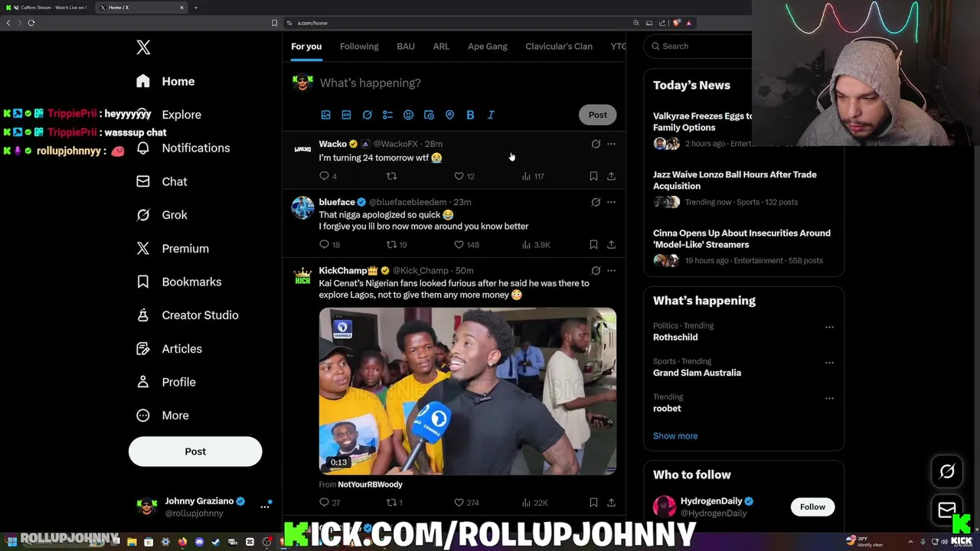This screenshot has height=551, width=980.
Task: View analytics on blueface's post
Action: click(536, 244)
